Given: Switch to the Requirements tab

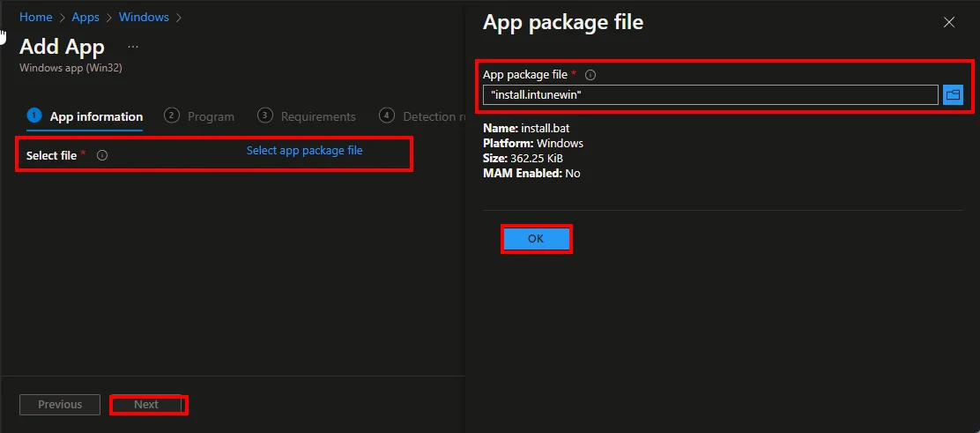Looking at the screenshot, I should pos(307,116).
